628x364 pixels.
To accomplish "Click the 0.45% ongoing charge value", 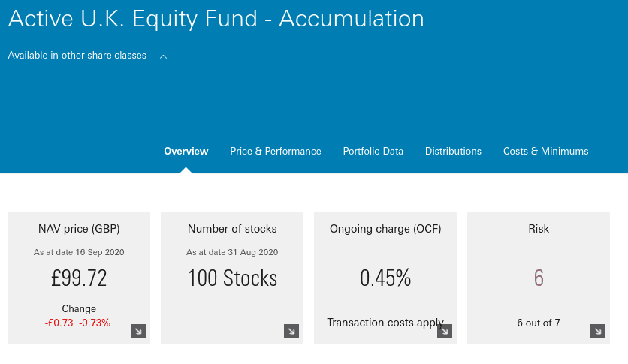I will [385, 278].
